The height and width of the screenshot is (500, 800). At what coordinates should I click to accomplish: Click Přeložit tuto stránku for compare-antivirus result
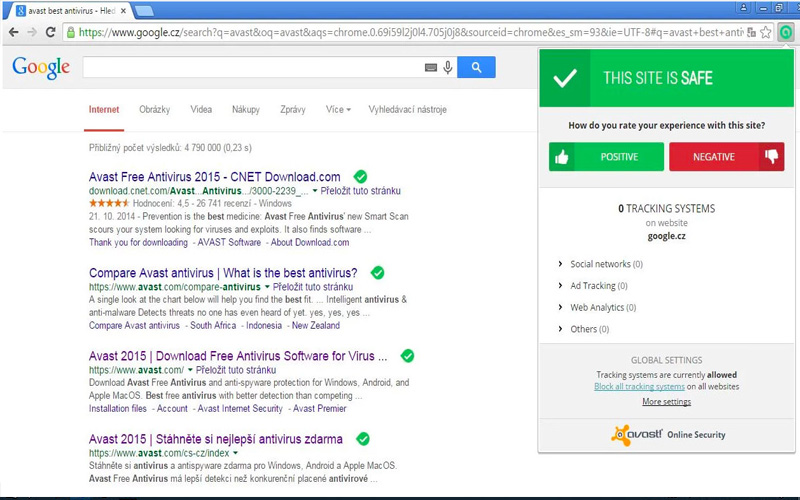pos(313,287)
